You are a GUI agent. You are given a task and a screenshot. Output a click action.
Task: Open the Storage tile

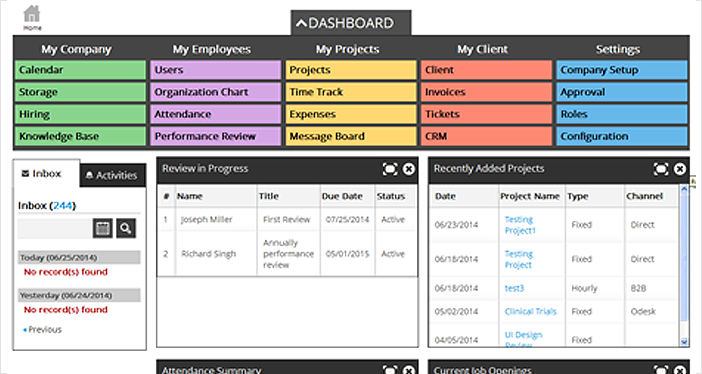pos(80,92)
